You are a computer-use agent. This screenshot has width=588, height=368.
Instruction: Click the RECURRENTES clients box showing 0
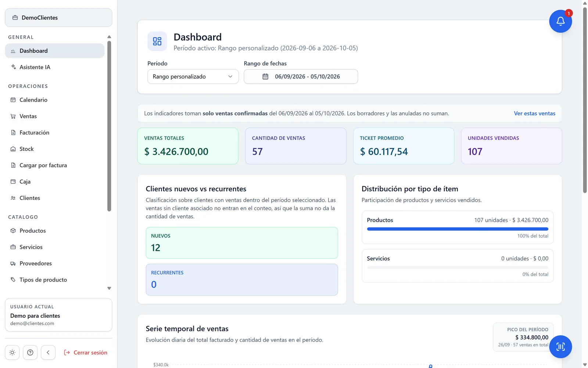[242, 280]
